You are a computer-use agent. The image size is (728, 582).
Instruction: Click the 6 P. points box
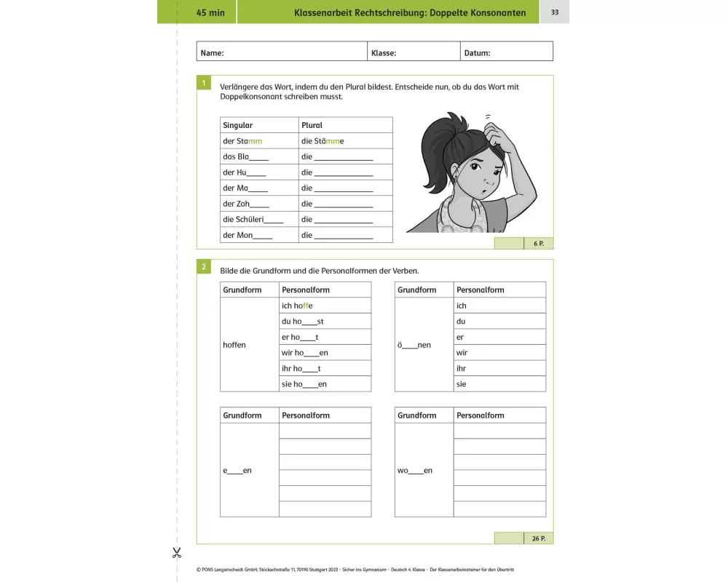(538, 244)
